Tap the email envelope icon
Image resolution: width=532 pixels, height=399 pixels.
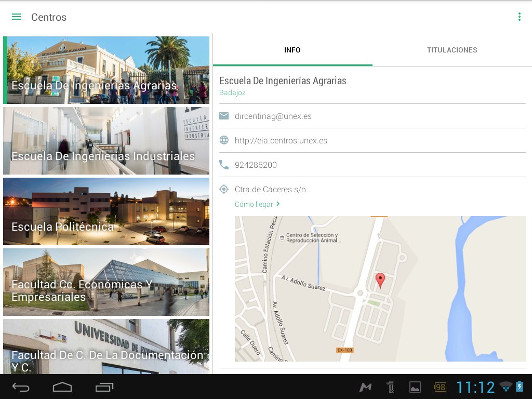[224, 116]
